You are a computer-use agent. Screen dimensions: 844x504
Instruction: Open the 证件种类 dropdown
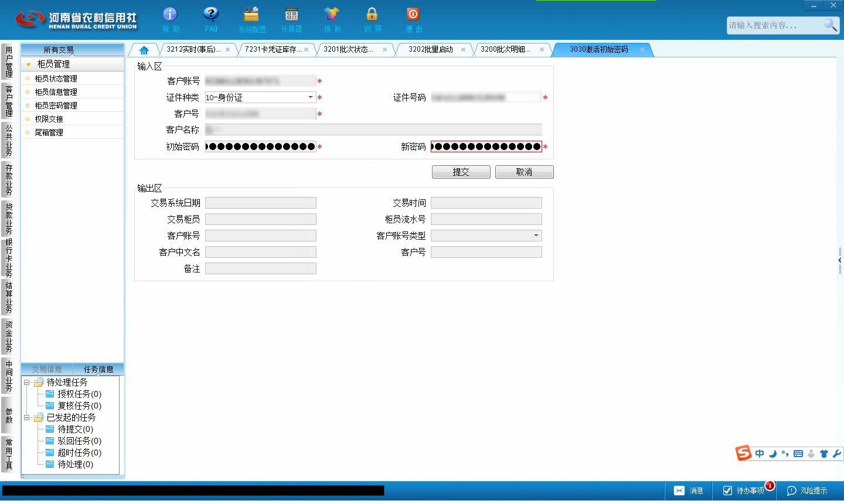(311, 97)
